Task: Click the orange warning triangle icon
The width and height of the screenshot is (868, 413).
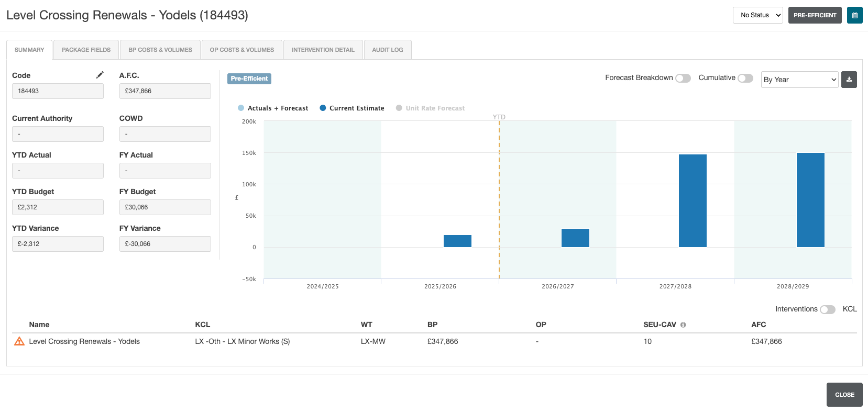Action: click(19, 341)
